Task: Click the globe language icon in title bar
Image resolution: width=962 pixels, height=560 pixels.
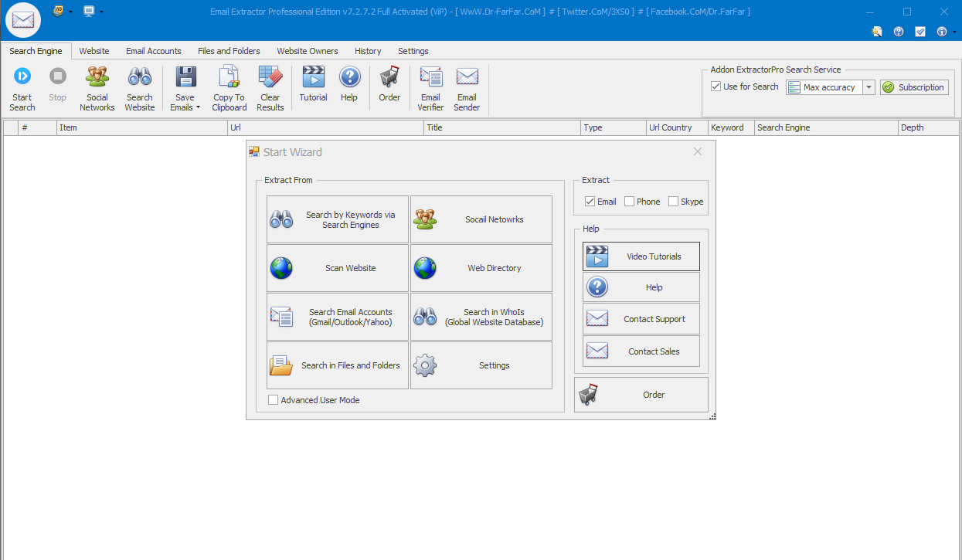Action: [x=59, y=11]
